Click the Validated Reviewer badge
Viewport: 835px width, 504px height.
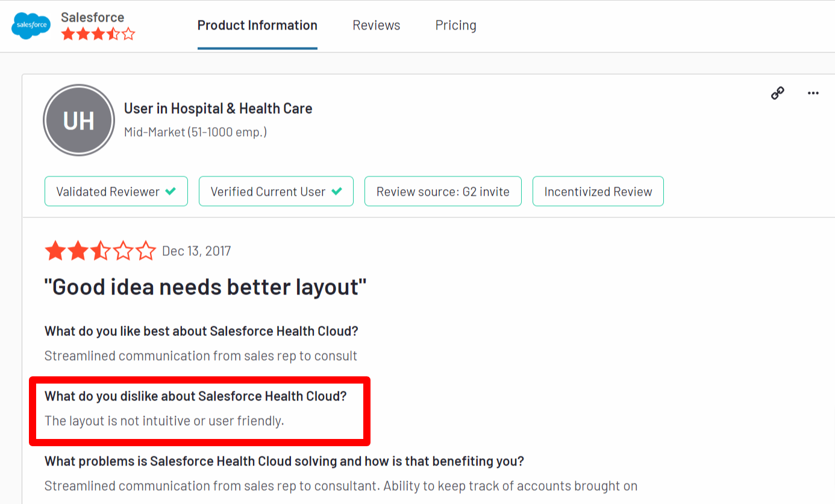(x=116, y=191)
